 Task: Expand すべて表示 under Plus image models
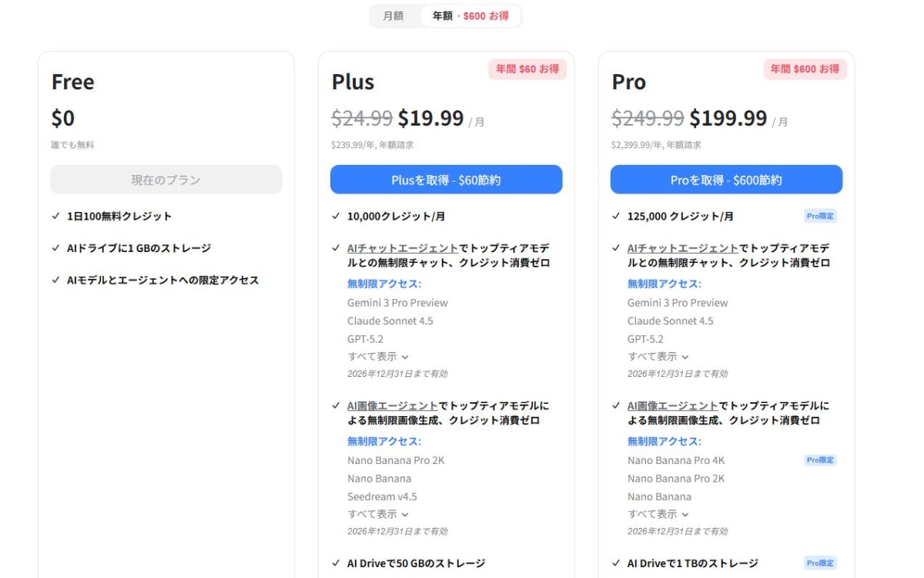click(377, 514)
